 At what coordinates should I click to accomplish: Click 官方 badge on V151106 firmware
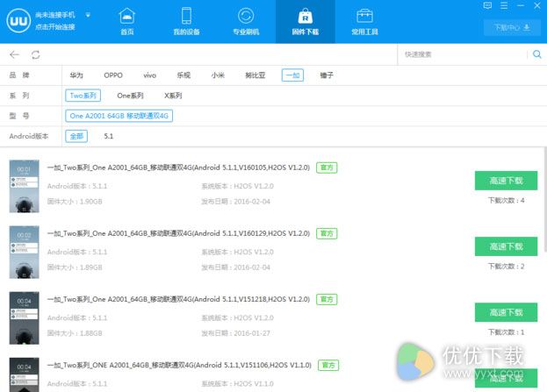(x=328, y=365)
